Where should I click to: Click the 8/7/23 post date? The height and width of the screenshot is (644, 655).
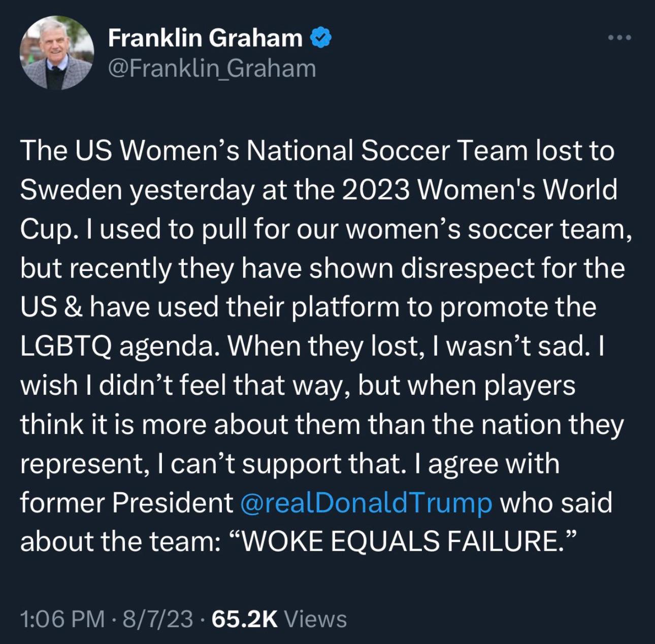tap(158, 619)
